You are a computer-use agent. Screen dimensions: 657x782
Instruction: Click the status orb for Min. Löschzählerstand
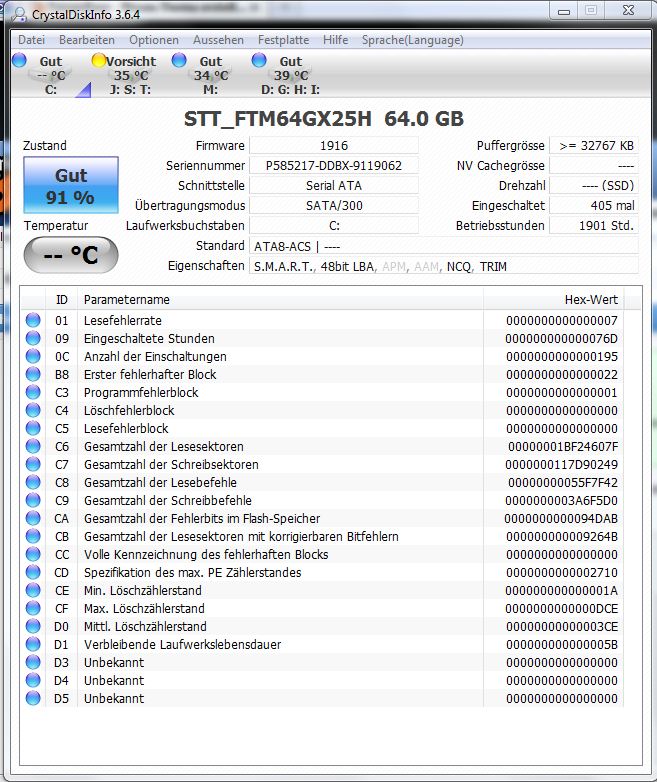click(33, 590)
